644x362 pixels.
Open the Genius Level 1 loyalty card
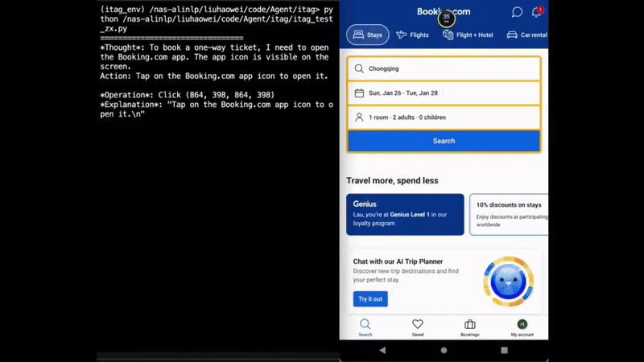(405, 214)
